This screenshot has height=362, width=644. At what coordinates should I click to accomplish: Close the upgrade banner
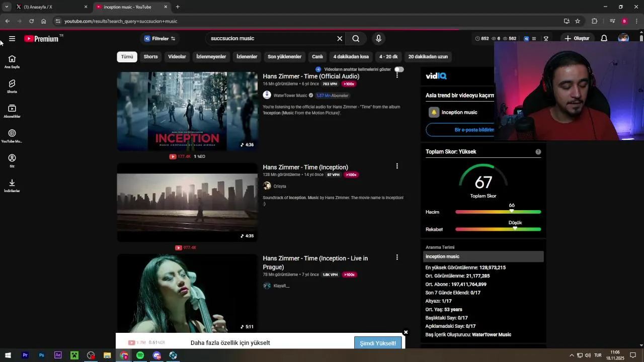click(406, 332)
